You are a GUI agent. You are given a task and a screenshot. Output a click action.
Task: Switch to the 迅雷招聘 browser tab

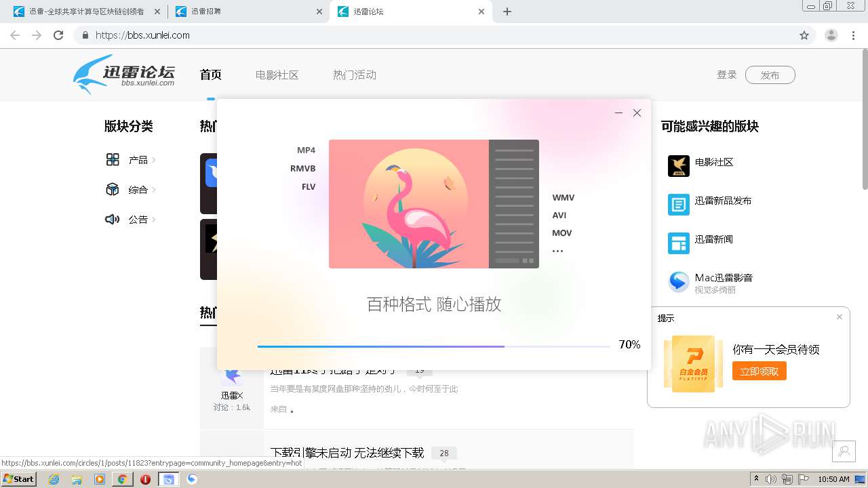(x=249, y=12)
